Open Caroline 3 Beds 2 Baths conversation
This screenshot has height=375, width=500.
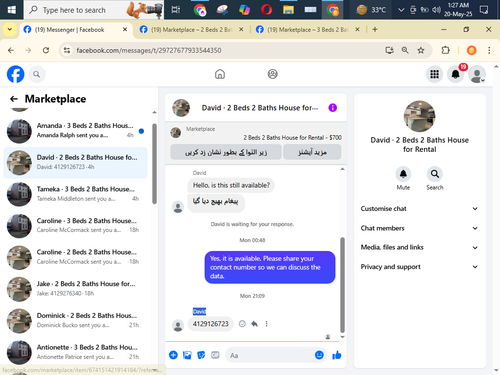click(76, 226)
